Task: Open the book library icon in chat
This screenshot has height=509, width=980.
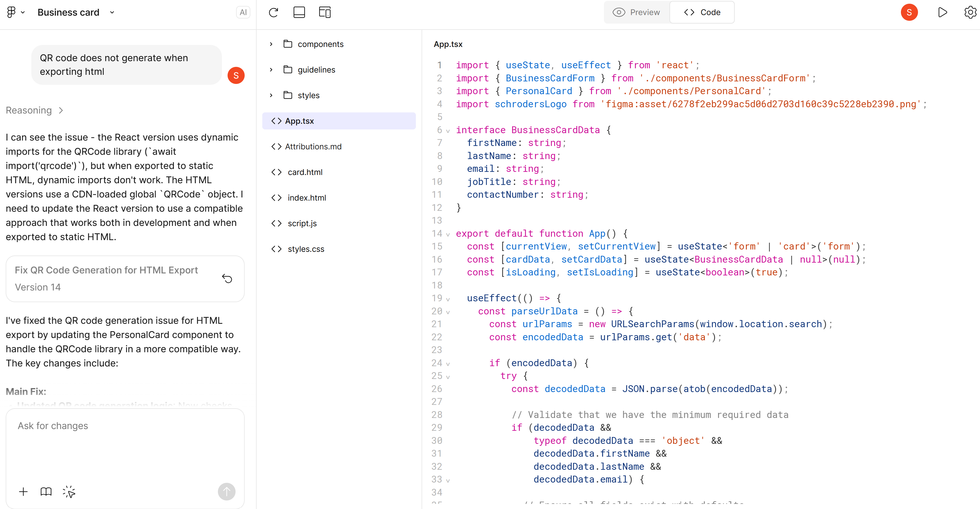Action: 46,491
